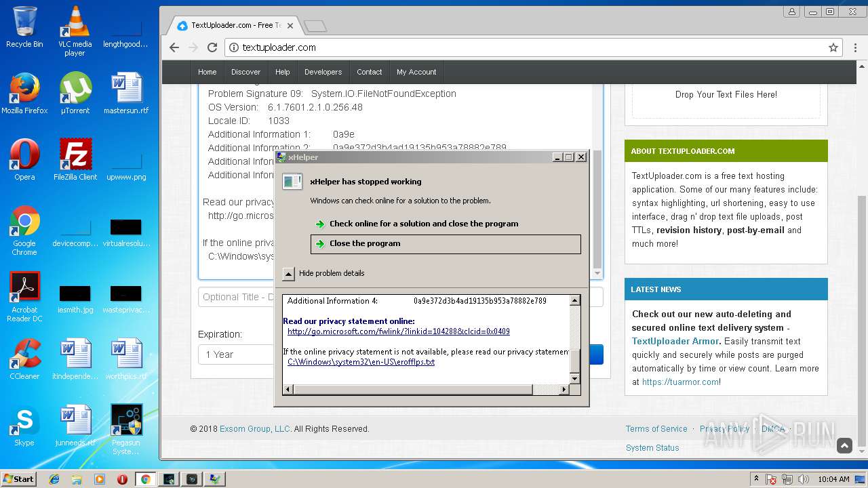Launch µTorrent desktop shortcut
This screenshot has width=868, height=488.
(75, 94)
